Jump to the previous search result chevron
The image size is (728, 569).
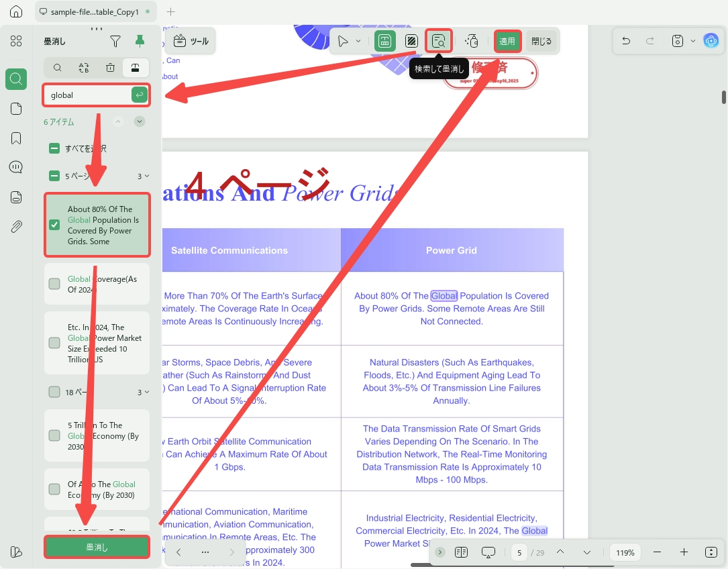[118, 121]
